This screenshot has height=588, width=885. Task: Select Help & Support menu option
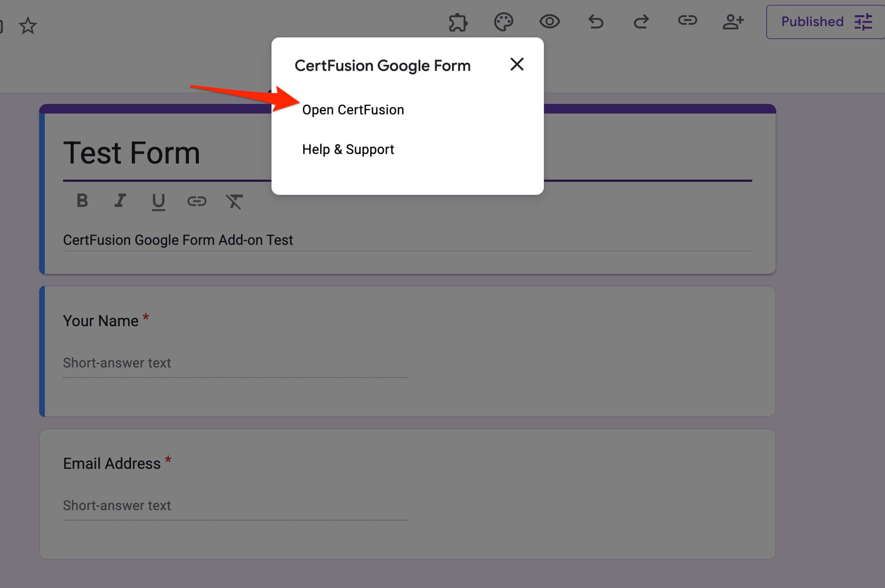pyautogui.click(x=348, y=149)
